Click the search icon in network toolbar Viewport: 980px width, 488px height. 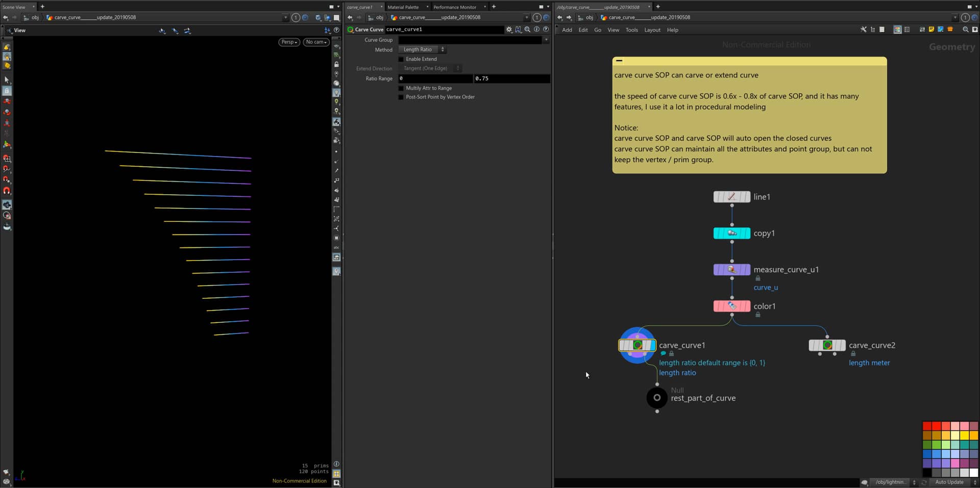tap(965, 30)
